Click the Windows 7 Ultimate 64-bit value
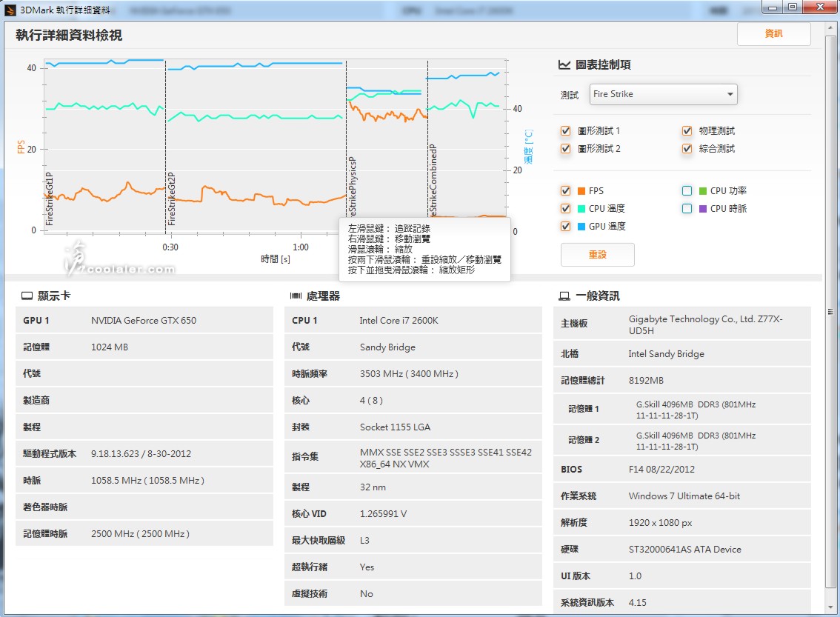This screenshot has height=617, width=840. pos(684,496)
